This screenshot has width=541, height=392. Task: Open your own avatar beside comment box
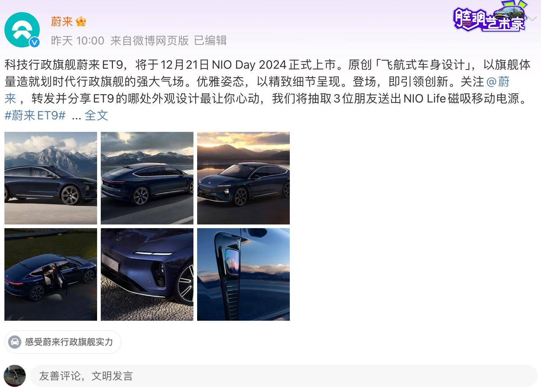15,376
